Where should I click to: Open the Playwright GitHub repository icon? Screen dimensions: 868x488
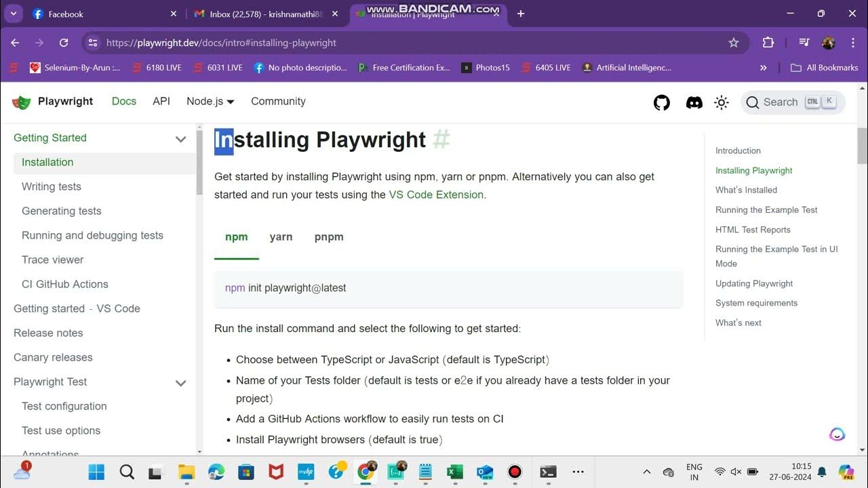pos(661,102)
